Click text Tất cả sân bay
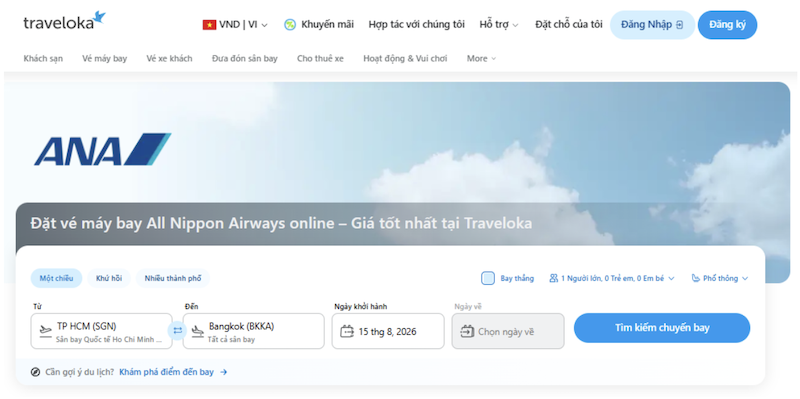 click(x=231, y=340)
